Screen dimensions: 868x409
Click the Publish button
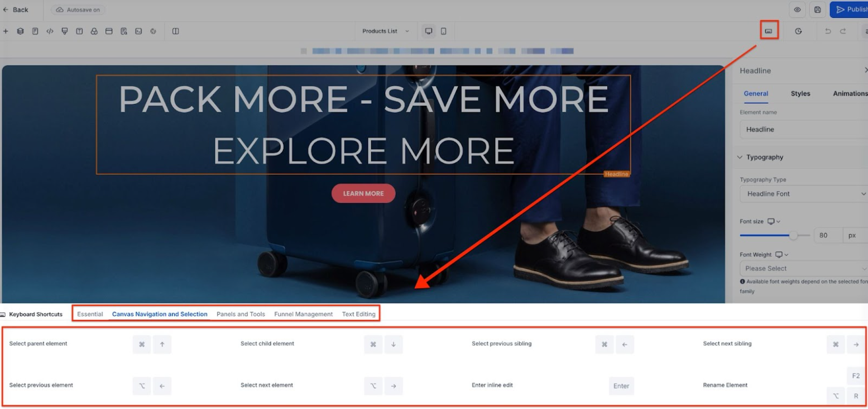[849, 9]
